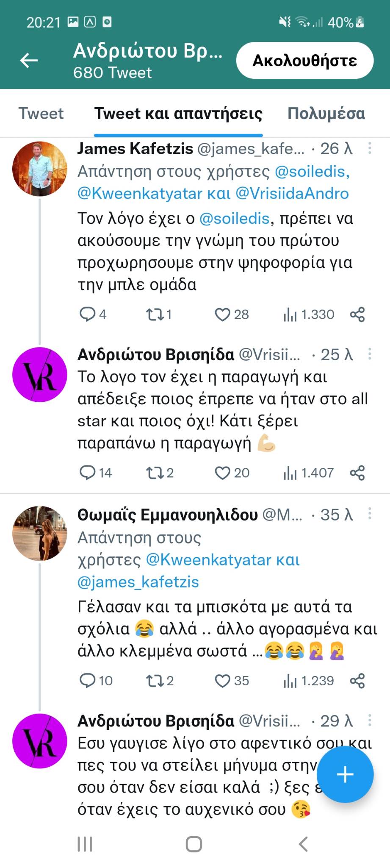Switch to the Πολυμέσα tab
390x868 pixels.
point(326,114)
